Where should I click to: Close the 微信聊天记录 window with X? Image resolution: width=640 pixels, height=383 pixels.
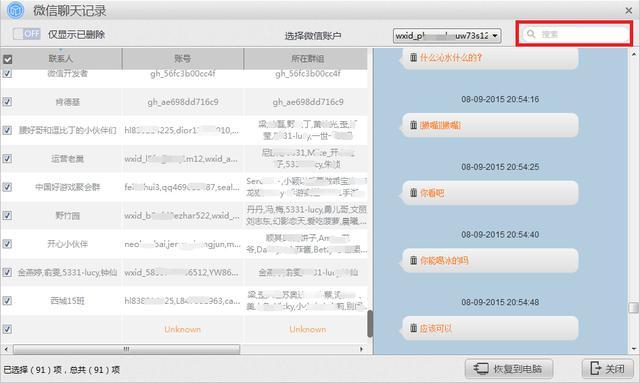tap(629, 10)
